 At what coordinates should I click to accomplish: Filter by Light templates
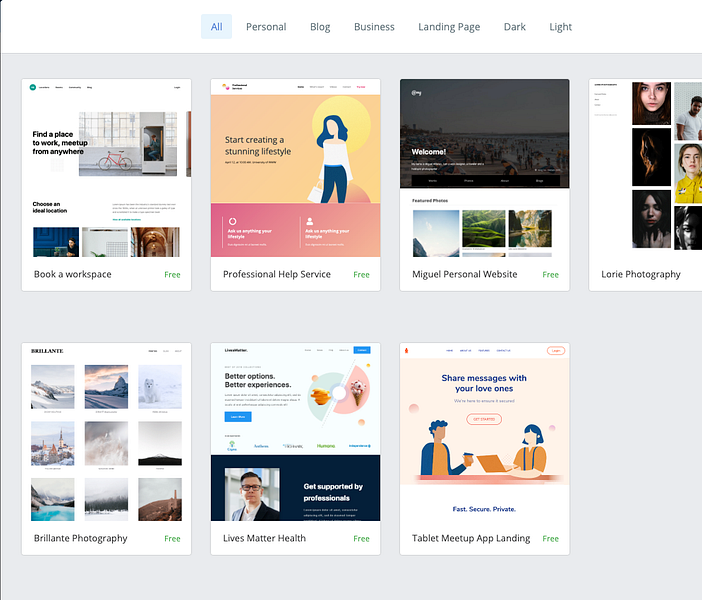click(561, 26)
